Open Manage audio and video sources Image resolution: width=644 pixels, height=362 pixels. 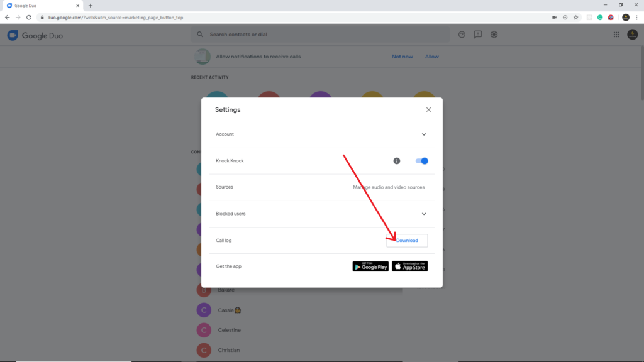(x=389, y=187)
